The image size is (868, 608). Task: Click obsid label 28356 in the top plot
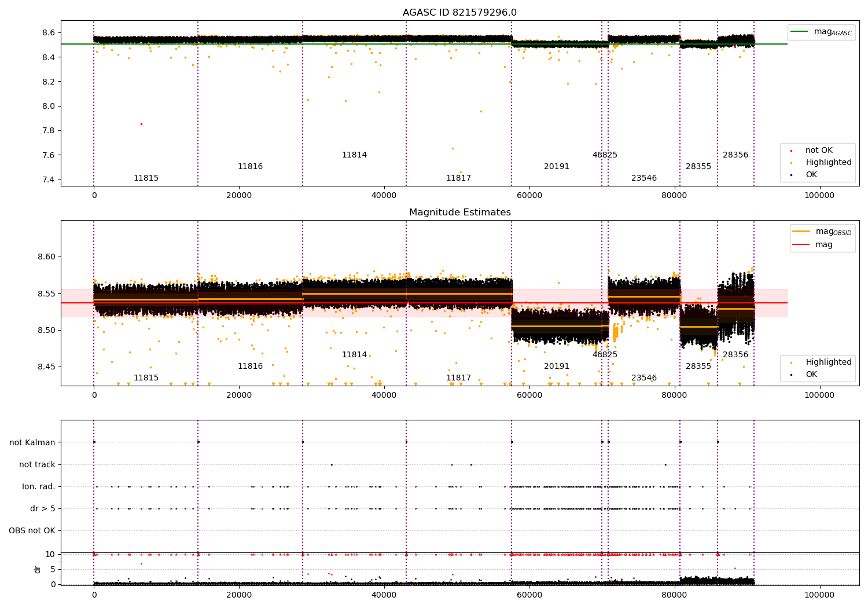[x=735, y=155]
